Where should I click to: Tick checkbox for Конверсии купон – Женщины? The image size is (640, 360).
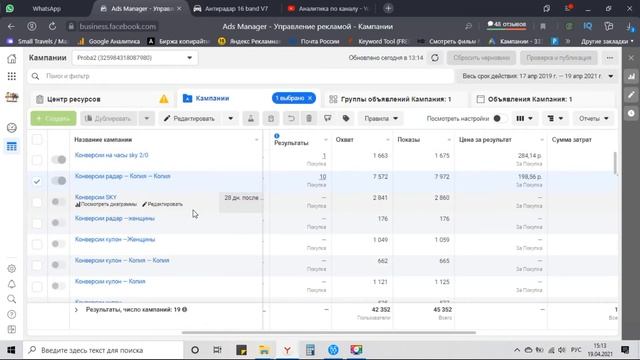tap(37, 244)
